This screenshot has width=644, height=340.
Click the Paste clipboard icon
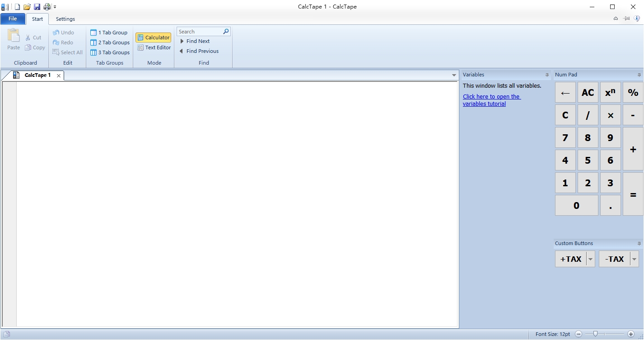click(x=14, y=36)
